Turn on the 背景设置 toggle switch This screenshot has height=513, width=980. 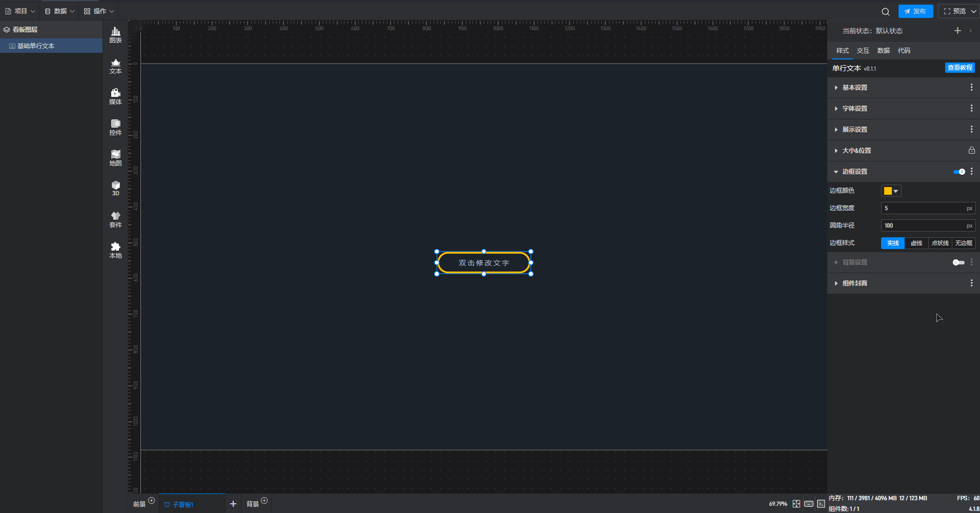(x=958, y=262)
